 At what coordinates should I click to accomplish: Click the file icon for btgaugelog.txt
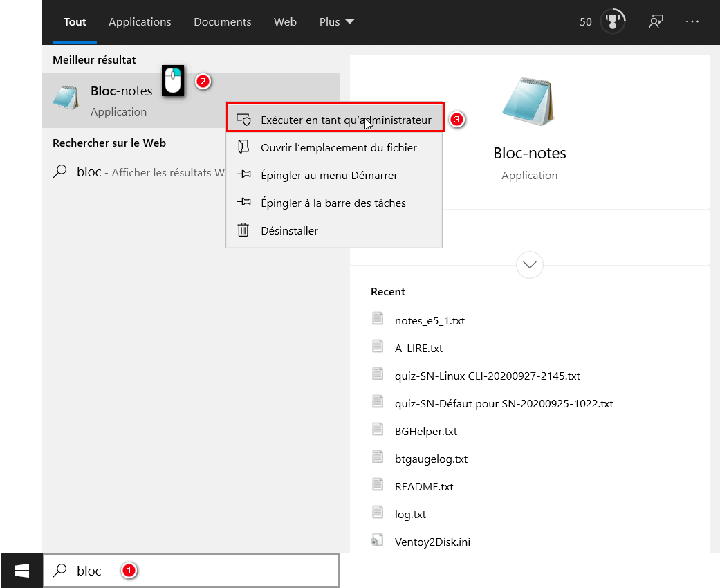(378, 456)
